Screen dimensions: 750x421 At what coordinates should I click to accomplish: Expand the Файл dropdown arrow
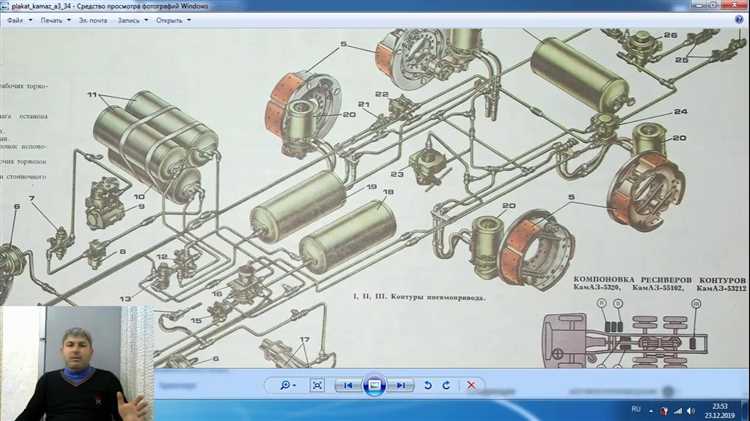pyautogui.click(x=31, y=21)
